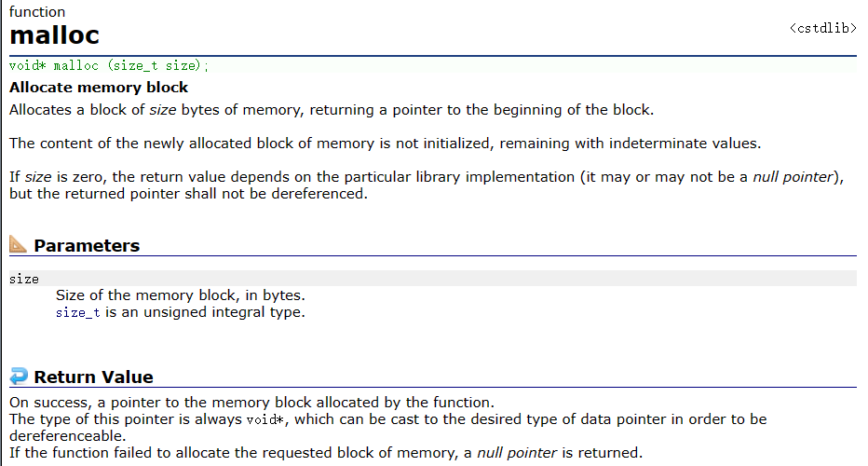The height and width of the screenshot is (466, 868).
Task: Click 'size_t' in the parameter description
Action: pyautogui.click(x=77, y=312)
